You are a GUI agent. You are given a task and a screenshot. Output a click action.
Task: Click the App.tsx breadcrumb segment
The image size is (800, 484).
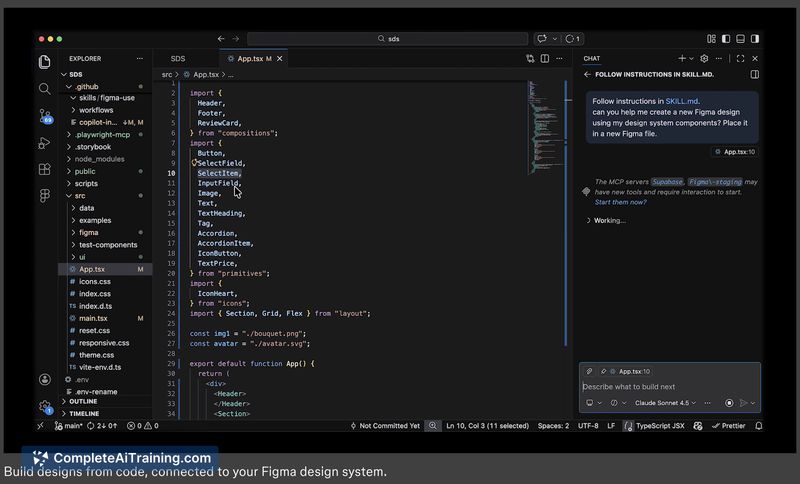click(x=206, y=74)
